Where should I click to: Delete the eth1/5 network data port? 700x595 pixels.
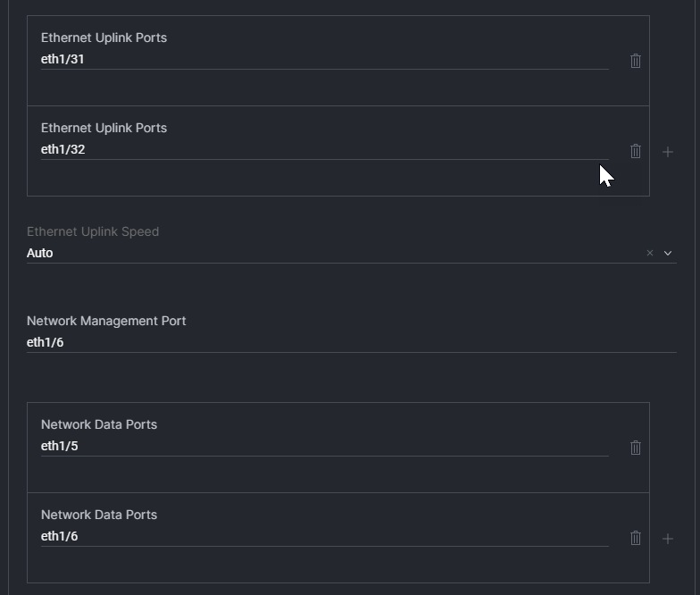coord(636,448)
